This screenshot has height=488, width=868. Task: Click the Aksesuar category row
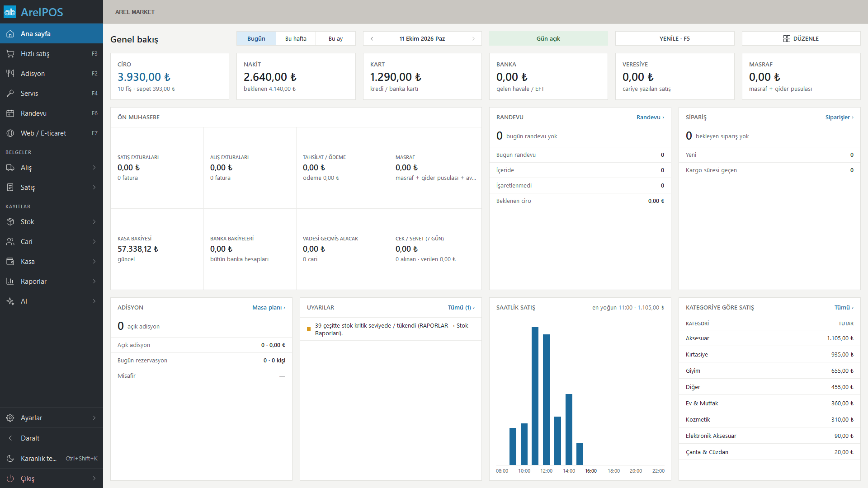769,338
